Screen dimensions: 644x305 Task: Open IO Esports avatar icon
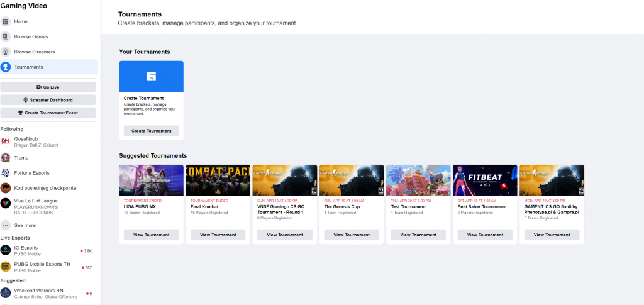(6, 250)
